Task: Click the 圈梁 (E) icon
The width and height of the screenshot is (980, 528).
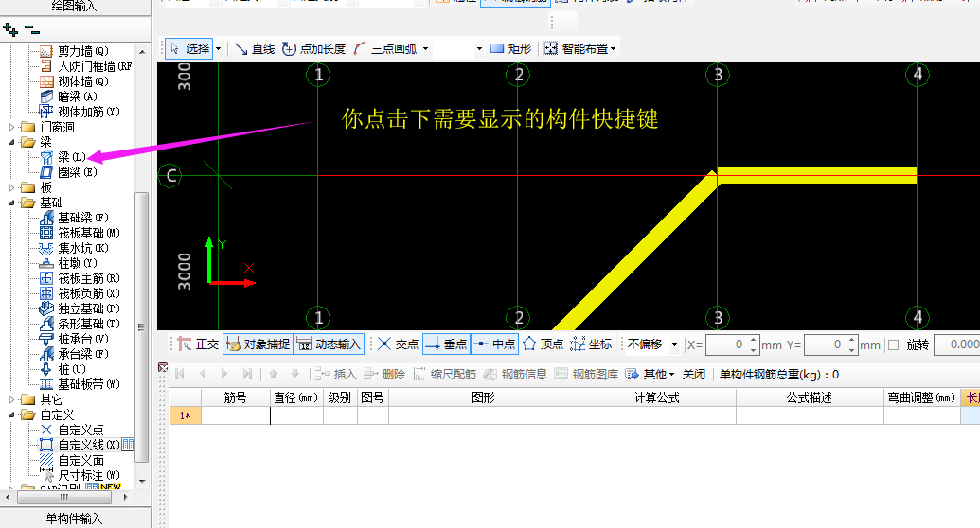Action: [x=46, y=172]
